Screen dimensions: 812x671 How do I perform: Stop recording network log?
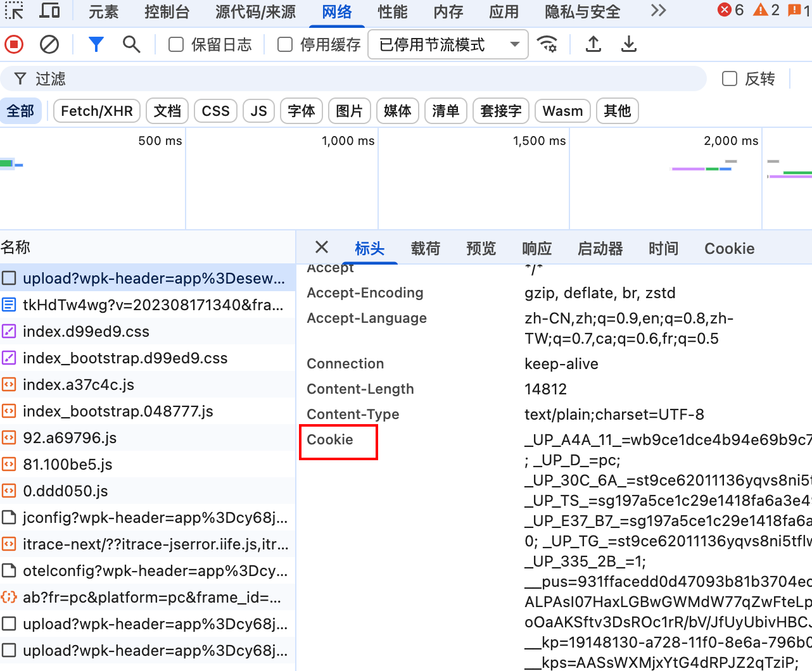(14, 44)
